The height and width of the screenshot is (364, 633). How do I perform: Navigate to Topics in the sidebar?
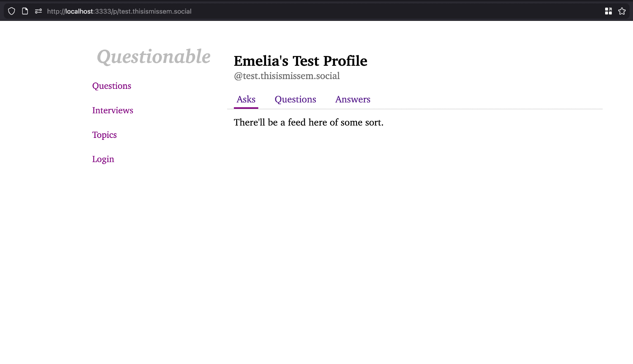(104, 135)
